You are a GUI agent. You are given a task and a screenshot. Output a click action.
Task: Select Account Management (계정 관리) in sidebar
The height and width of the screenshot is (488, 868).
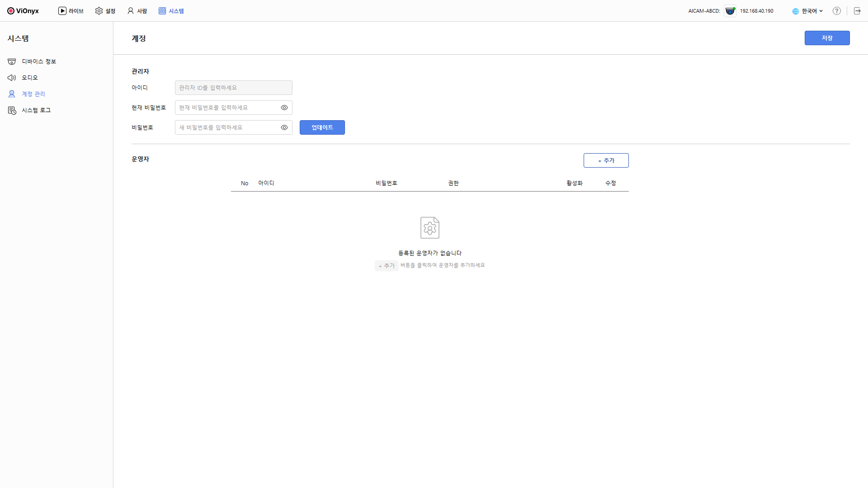point(33,94)
